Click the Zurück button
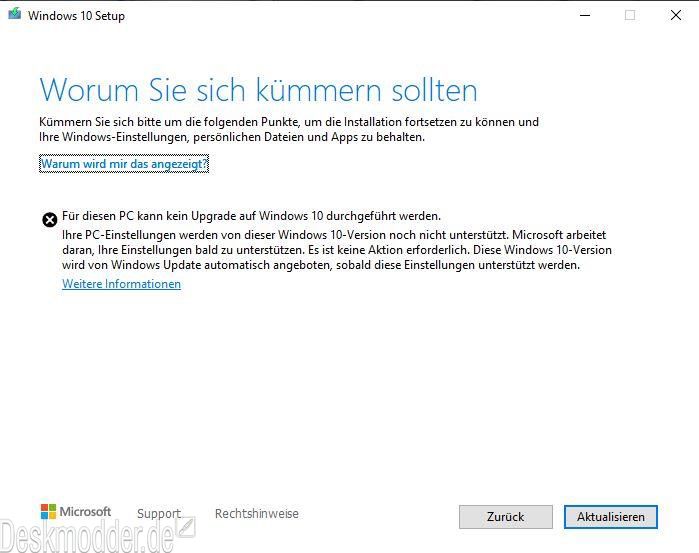 (506, 517)
